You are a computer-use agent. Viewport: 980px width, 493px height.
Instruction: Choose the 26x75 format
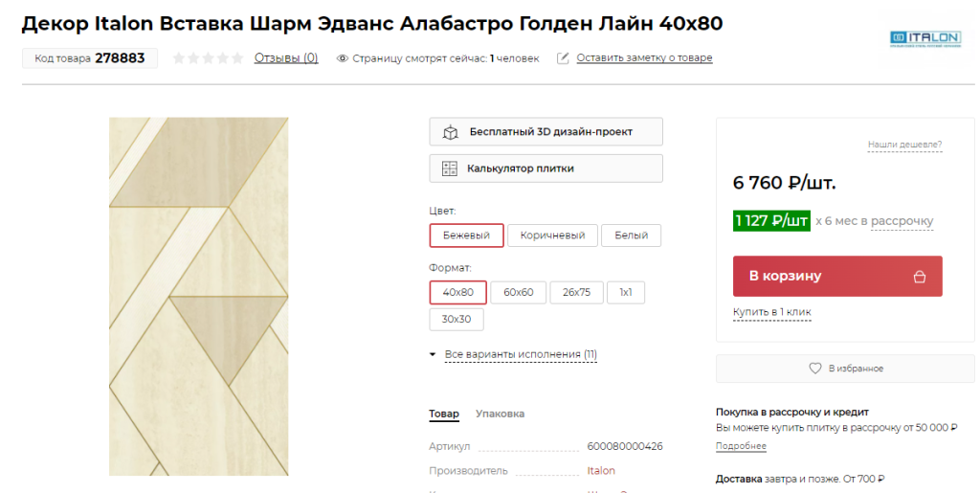(576, 292)
